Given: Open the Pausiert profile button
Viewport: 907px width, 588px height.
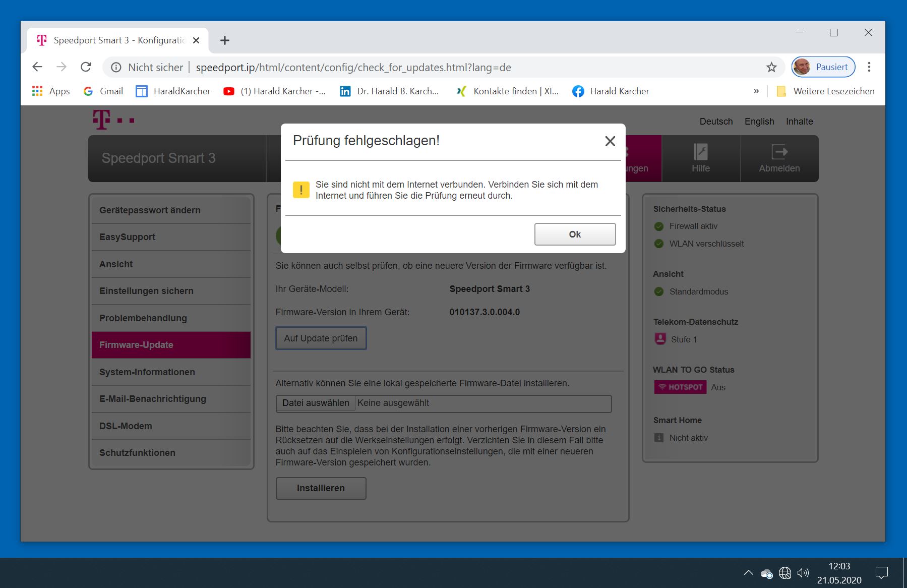Looking at the screenshot, I should (823, 67).
